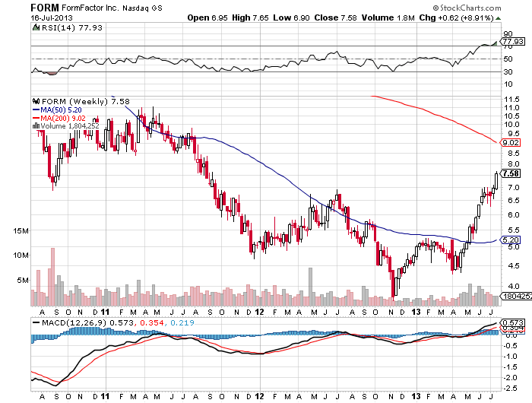The width and height of the screenshot is (532, 403).
Task: Click the red 9.02 price tag on right axis
Action: pos(510,143)
